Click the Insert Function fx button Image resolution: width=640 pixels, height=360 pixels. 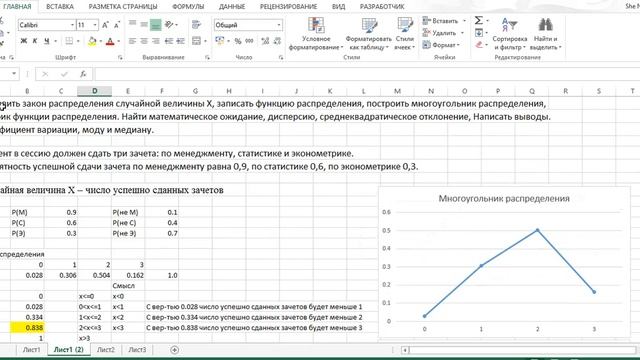tap(83, 74)
